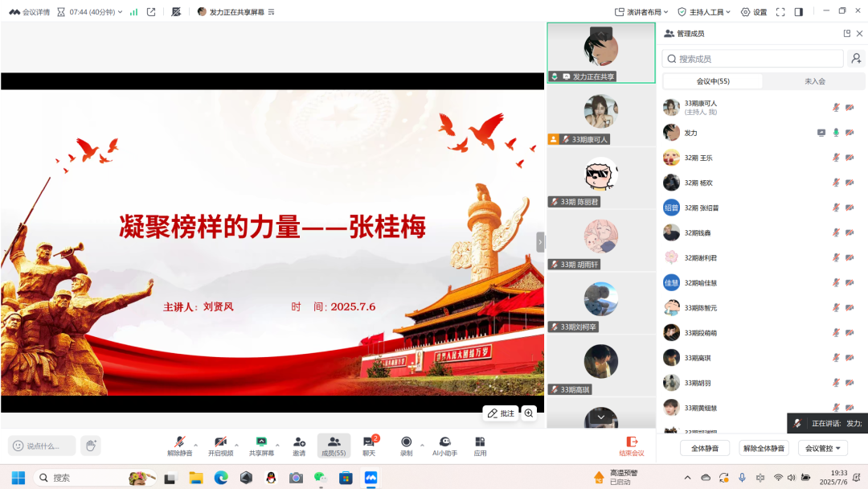Mute participant 32期 王乐
868x489 pixels.
[x=836, y=158]
